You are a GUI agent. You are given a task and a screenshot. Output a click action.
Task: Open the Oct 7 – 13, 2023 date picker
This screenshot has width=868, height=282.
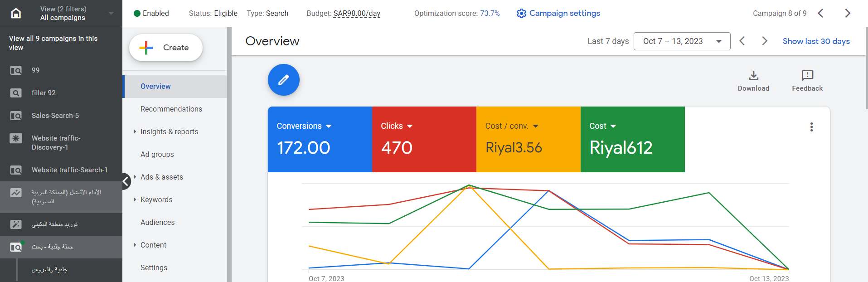pos(681,41)
